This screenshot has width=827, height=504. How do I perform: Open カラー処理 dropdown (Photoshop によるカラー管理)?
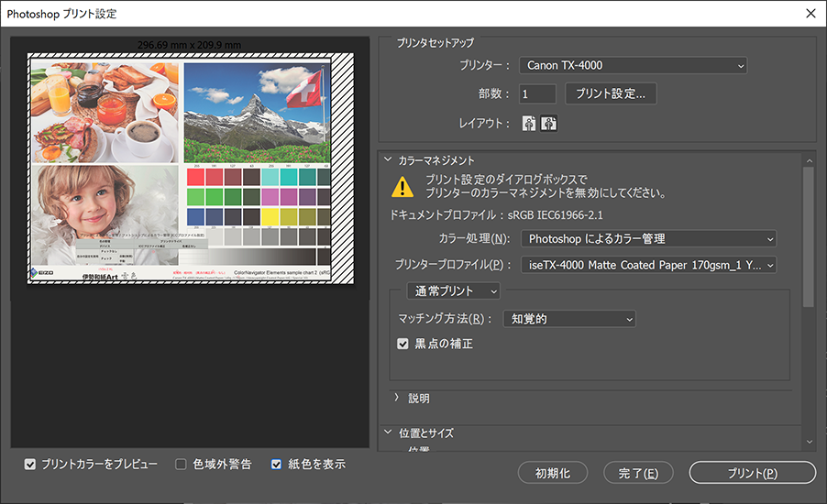tap(649, 239)
